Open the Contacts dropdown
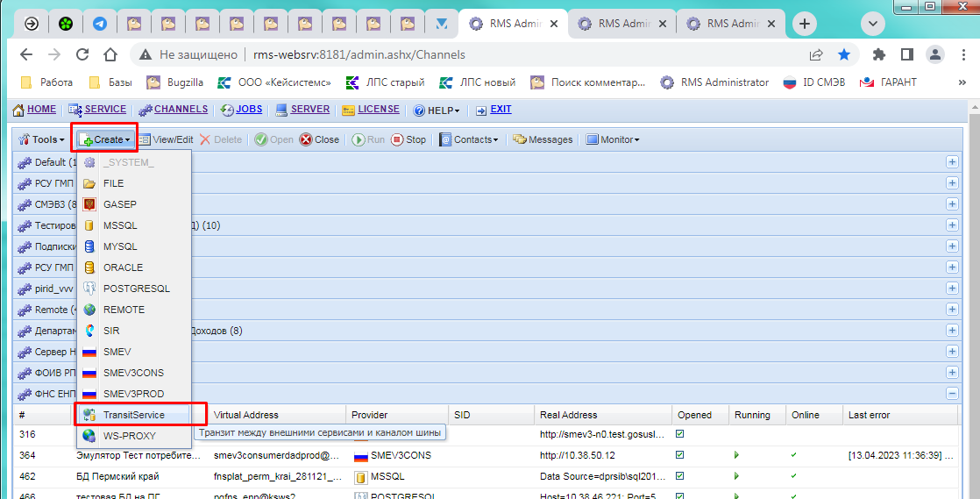Image resolution: width=980 pixels, height=499 pixels. coord(469,139)
